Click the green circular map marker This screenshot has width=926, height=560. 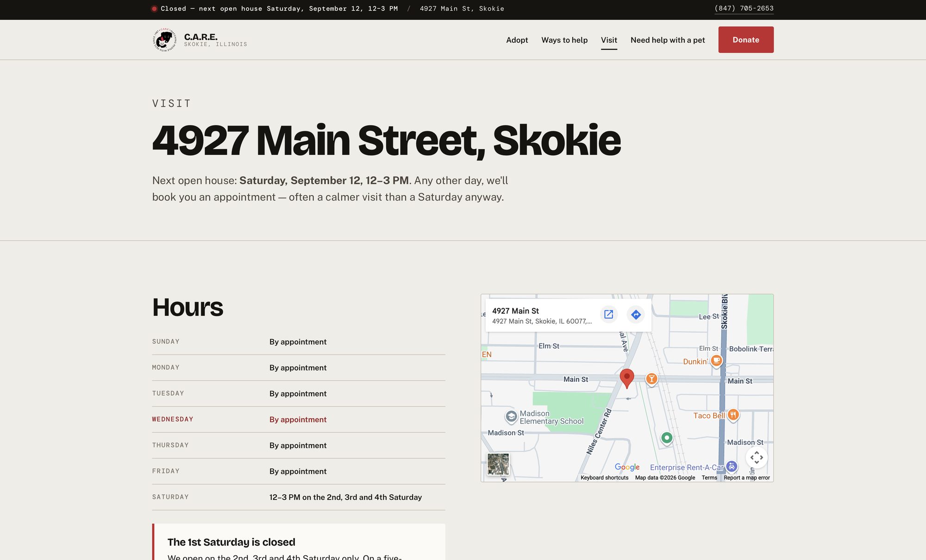pos(667,437)
